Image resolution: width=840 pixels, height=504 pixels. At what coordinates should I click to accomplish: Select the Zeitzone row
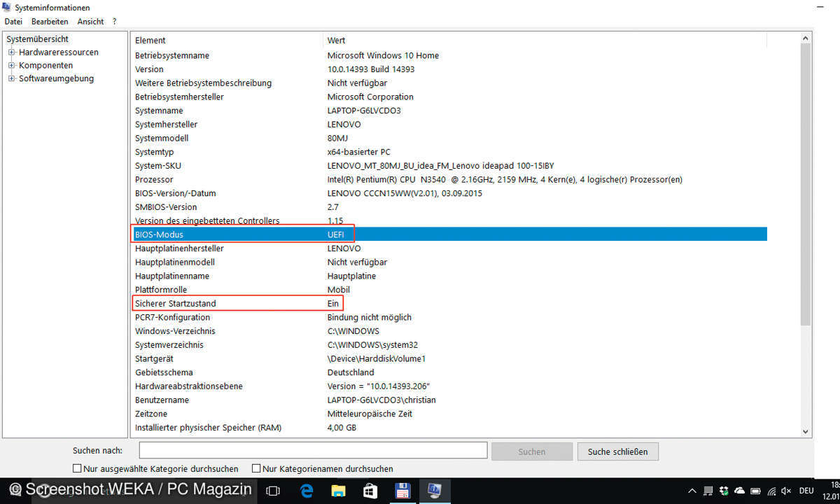449,414
